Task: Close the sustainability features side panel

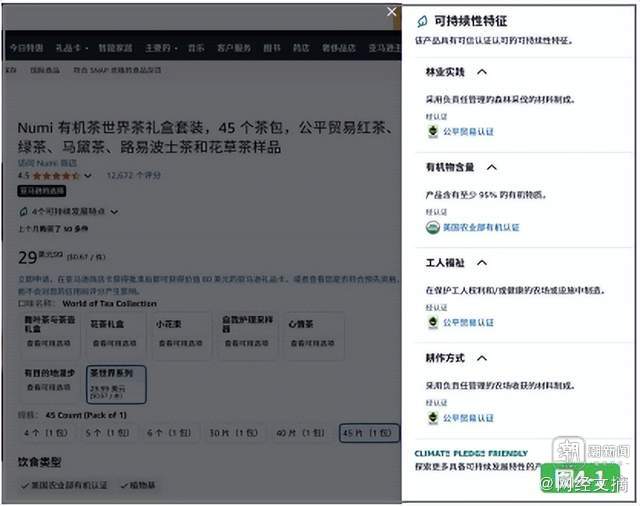Action: coord(391,12)
